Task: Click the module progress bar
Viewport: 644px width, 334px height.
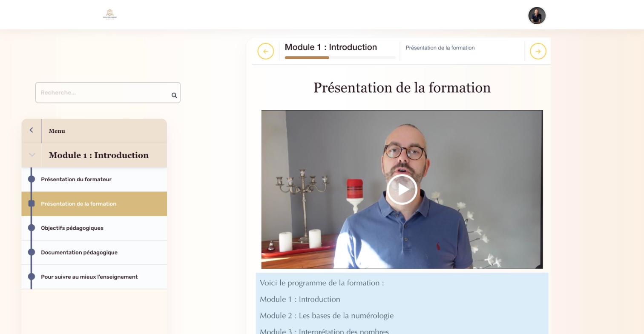Action: click(340, 57)
